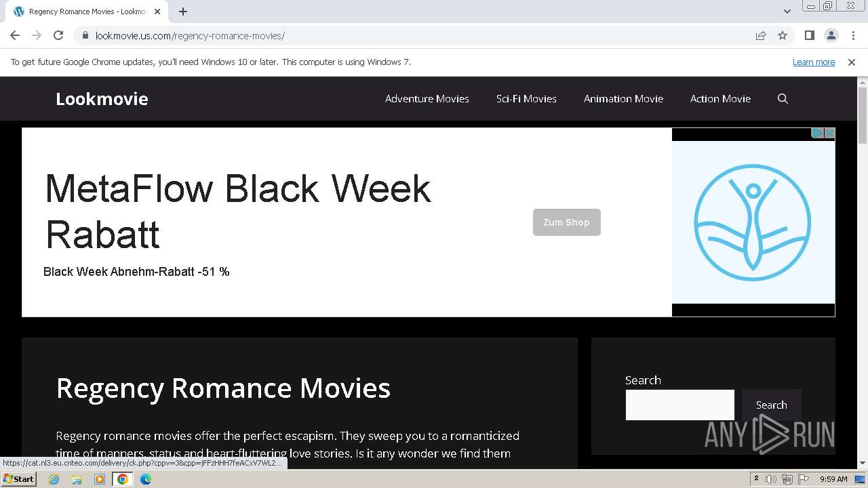Dismiss the Chrome update notification bar

[x=852, y=62]
